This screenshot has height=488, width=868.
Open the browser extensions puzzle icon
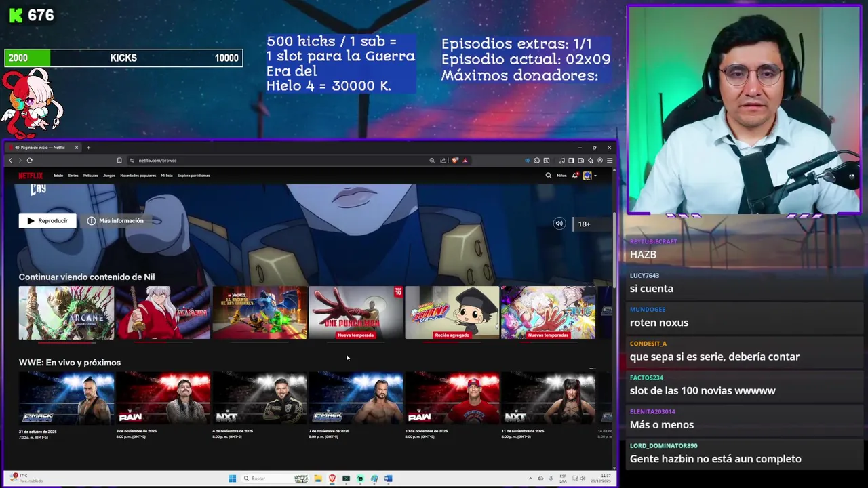[x=537, y=161]
